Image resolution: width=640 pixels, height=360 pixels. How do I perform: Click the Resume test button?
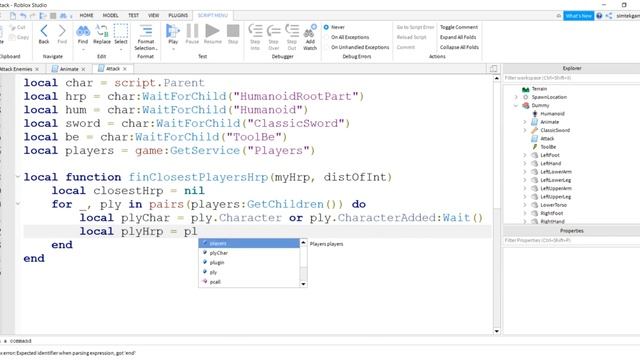point(212,31)
